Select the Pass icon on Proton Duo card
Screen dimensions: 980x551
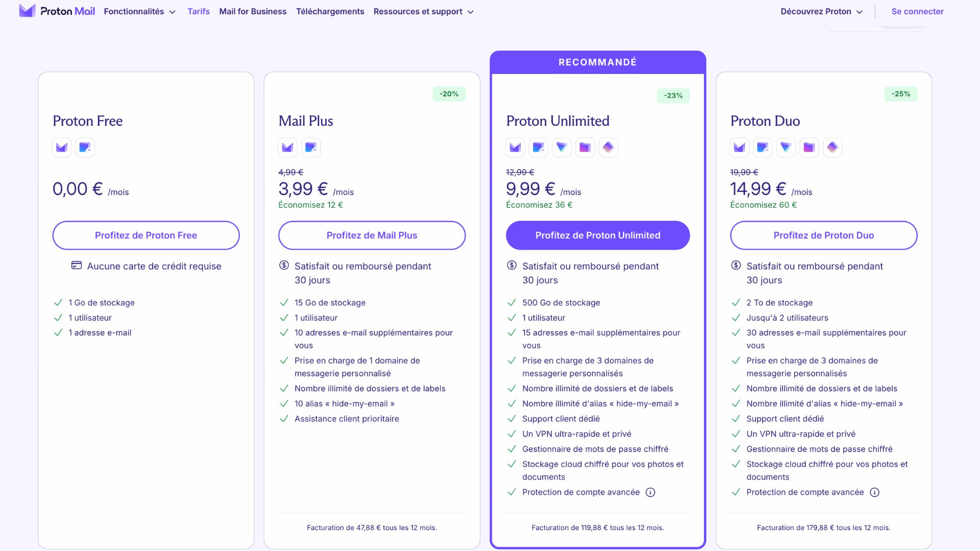[832, 147]
